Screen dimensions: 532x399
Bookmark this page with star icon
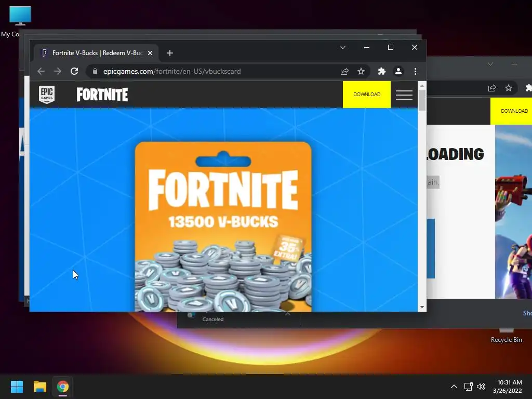tap(361, 71)
